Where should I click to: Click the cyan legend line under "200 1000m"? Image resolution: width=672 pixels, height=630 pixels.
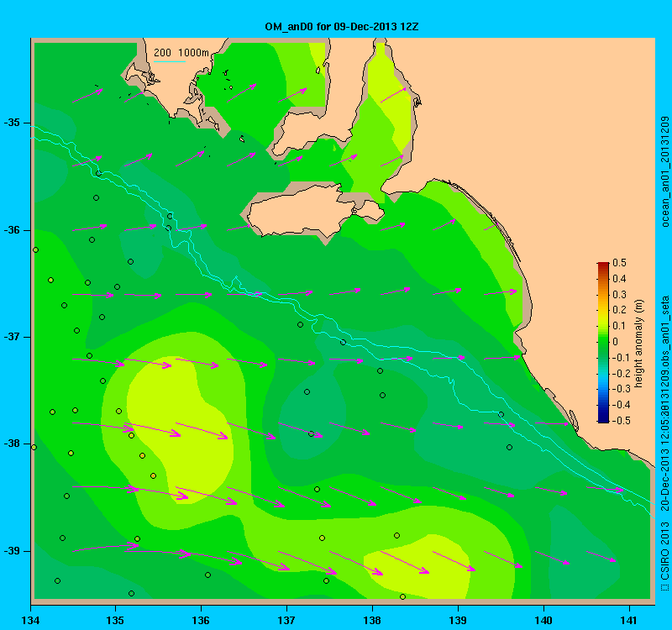point(170,61)
